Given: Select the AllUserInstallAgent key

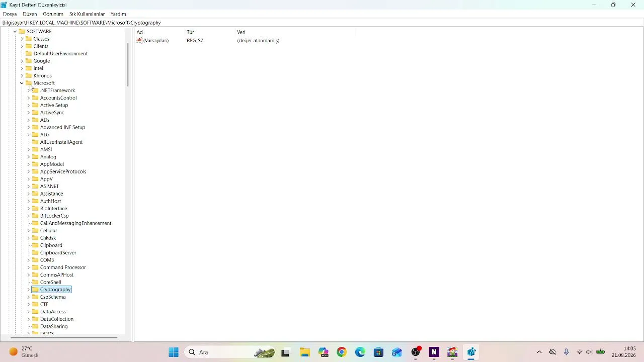Looking at the screenshot, I should (x=61, y=142).
